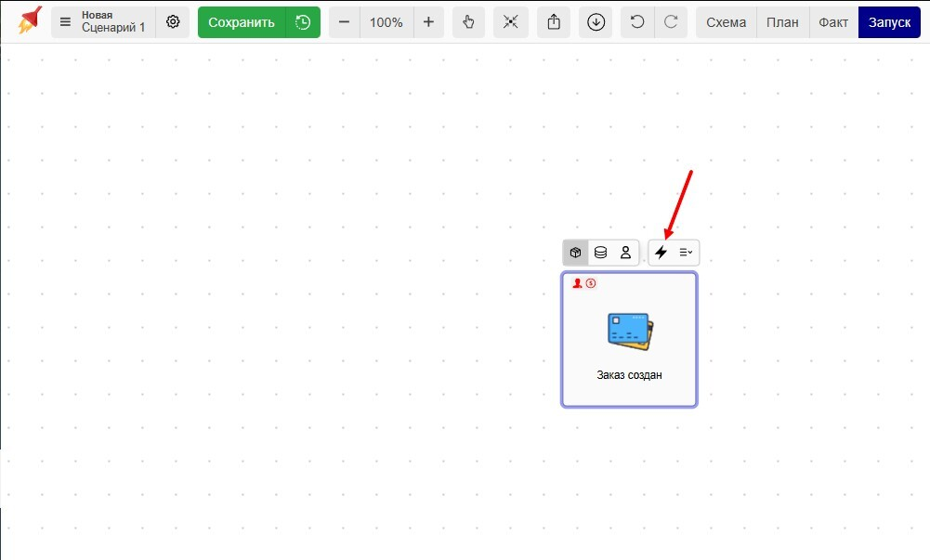Open scenario settings gear icon
The width and height of the screenshot is (930, 560).
point(173,22)
